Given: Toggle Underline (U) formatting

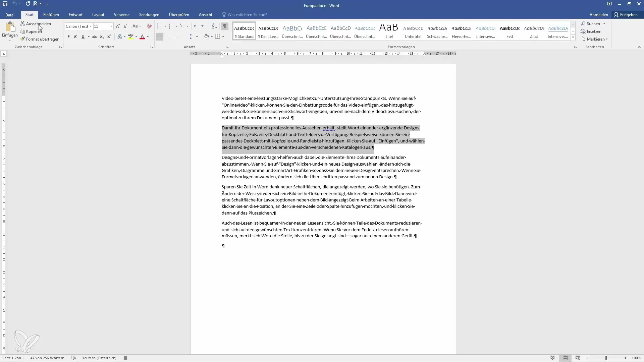Looking at the screenshot, I should tap(83, 37).
